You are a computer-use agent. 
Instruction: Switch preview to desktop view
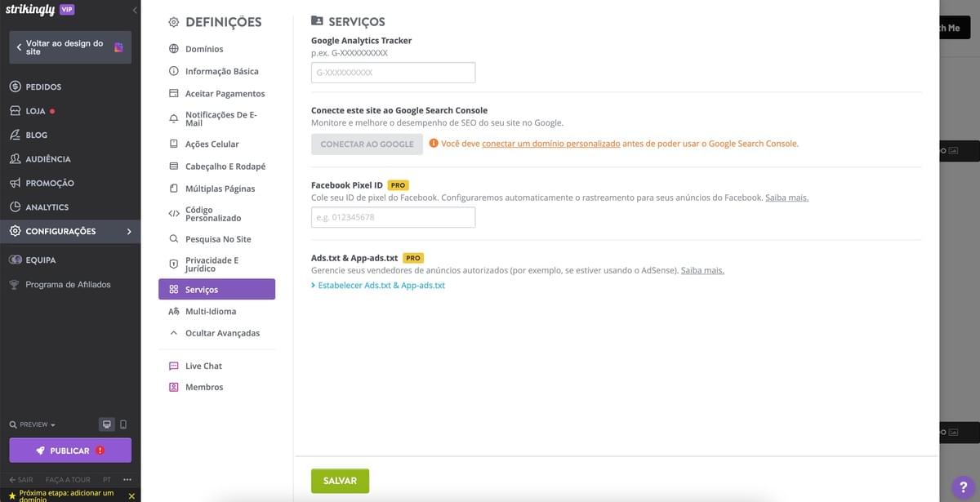pos(106,424)
